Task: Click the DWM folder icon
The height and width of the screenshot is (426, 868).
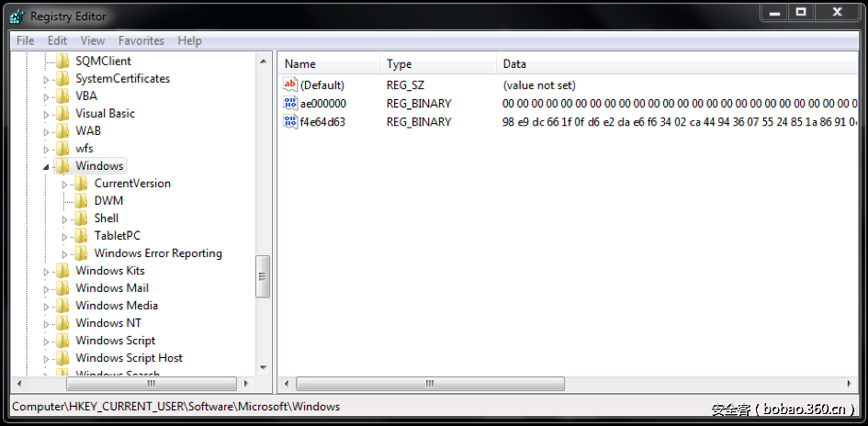Action: [82, 201]
